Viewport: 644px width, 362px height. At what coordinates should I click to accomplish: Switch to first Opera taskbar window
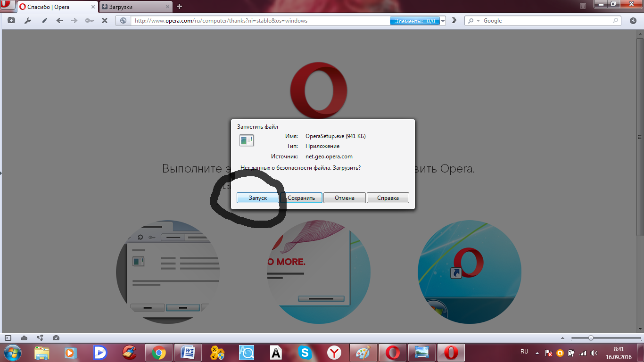pyautogui.click(x=393, y=352)
